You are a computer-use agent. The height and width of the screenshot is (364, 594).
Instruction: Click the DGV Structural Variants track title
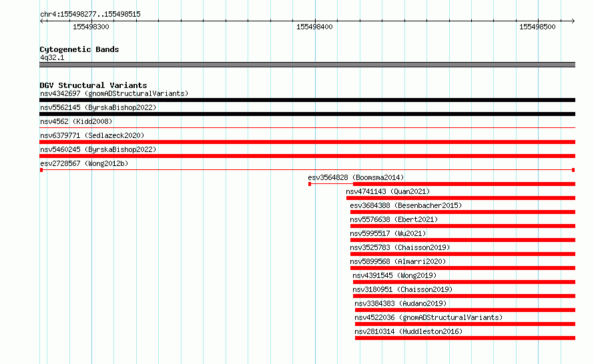coord(93,85)
